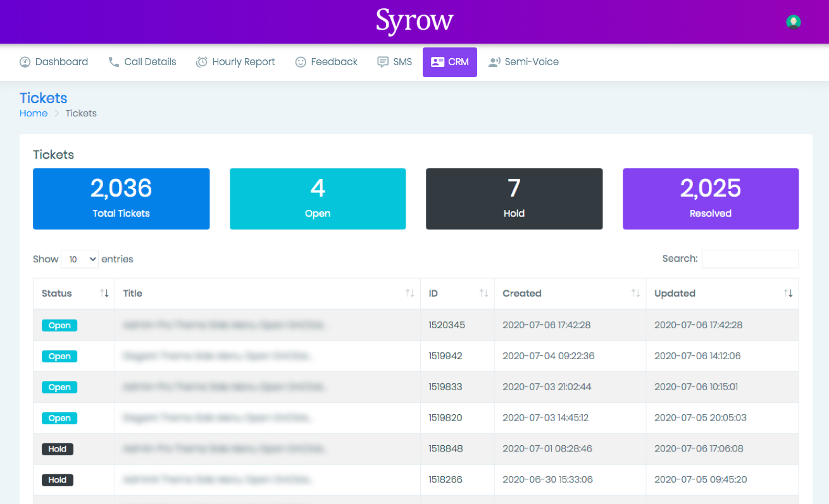This screenshot has width=829, height=504.
Task: Click the Hold 7 tickets card
Action: (x=514, y=199)
